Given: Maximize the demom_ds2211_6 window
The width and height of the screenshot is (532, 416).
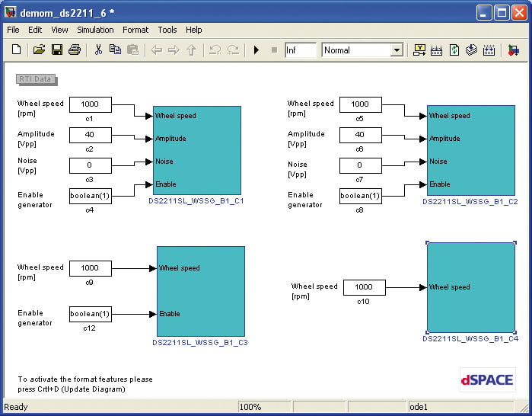Looking at the screenshot, I should (x=502, y=13).
